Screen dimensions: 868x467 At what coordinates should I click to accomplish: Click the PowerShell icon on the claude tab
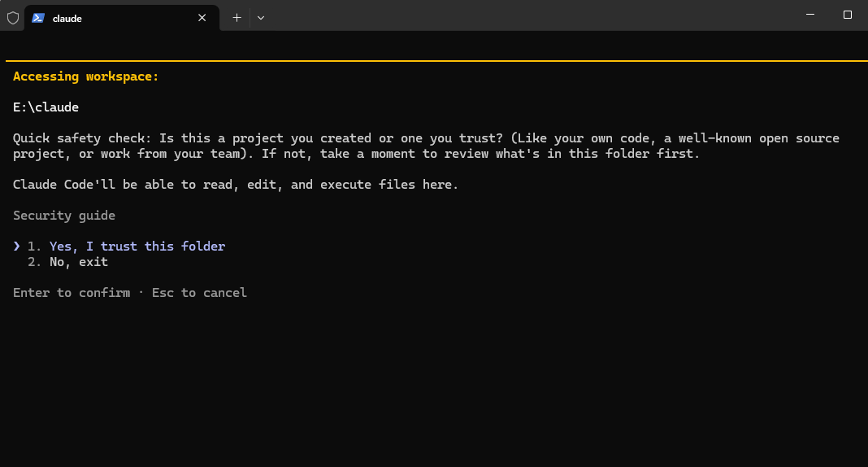37,18
